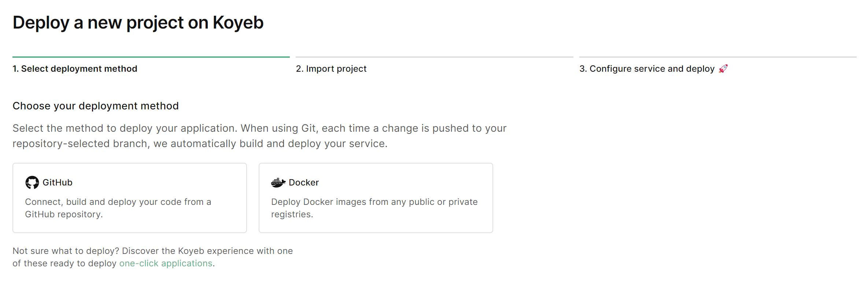Viewport: 868px width, 285px height.
Task: Click 'Choose your deployment method' subheading
Action: (96, 106)
